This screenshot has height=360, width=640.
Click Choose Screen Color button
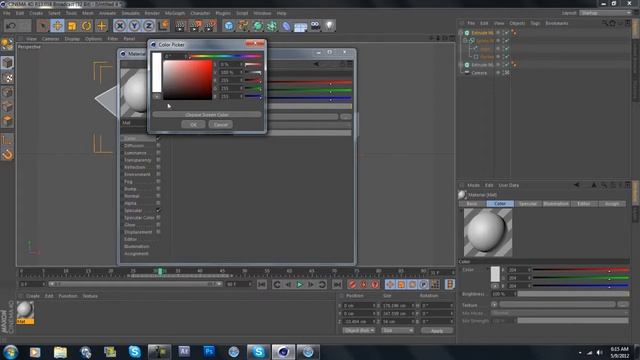[207, 115]
